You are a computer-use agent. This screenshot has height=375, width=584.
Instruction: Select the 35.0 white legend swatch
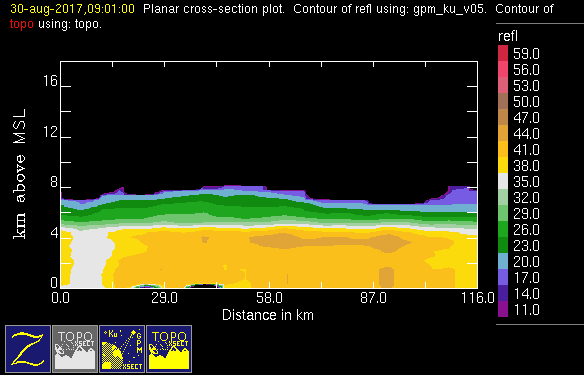click(x=503, y=181)
